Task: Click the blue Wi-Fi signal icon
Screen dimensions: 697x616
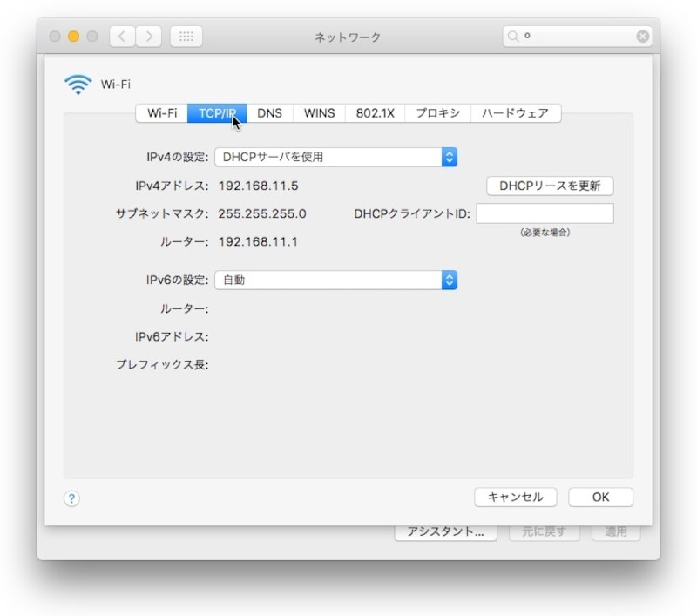Action: pos(78,85)
